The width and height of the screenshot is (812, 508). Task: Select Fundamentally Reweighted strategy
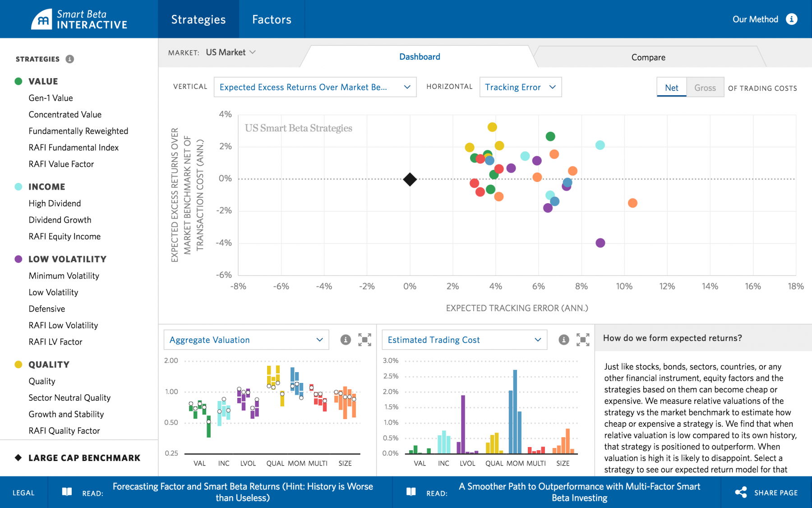[x=78, y=131]
